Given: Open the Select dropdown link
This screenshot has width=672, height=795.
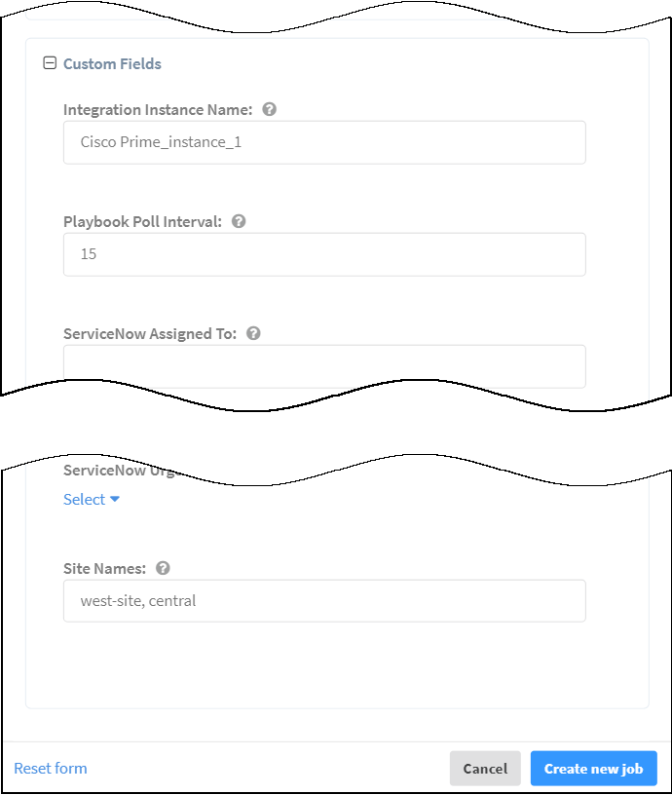Looking at the screenshot, I should [x=84, y=500].
